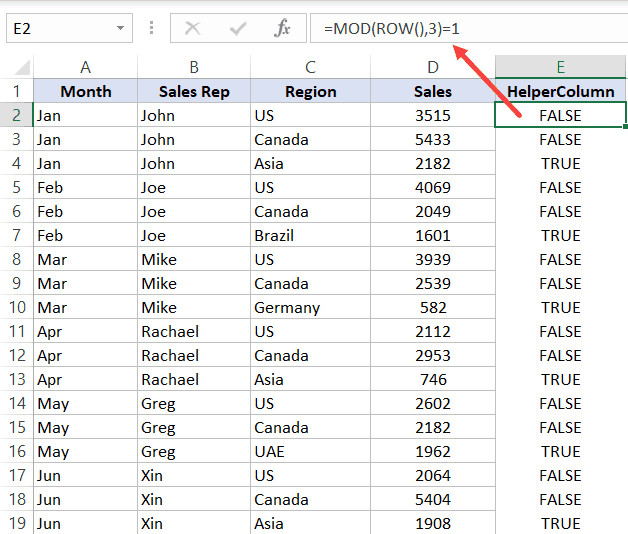Select column B header

[x=194, y=67]
